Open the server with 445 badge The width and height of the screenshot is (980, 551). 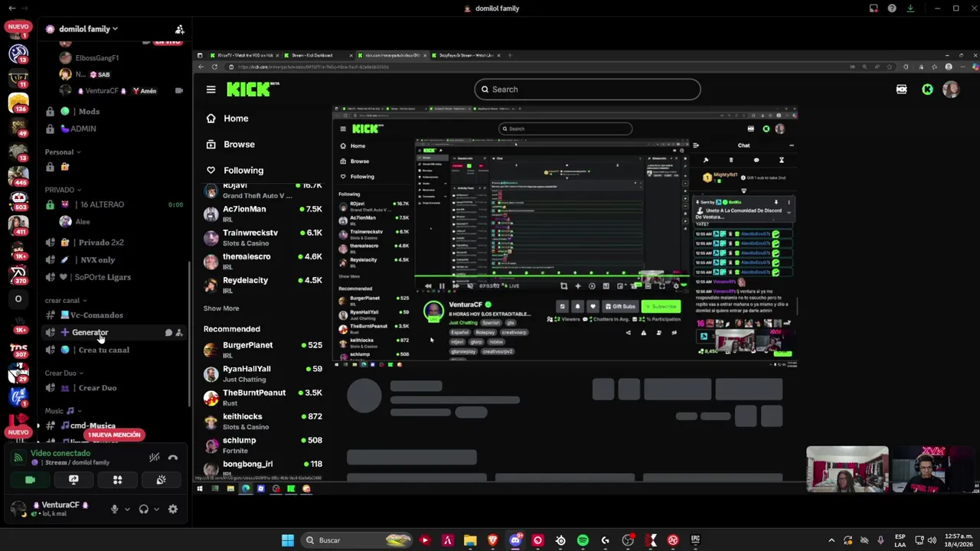[x=18, y=175]
